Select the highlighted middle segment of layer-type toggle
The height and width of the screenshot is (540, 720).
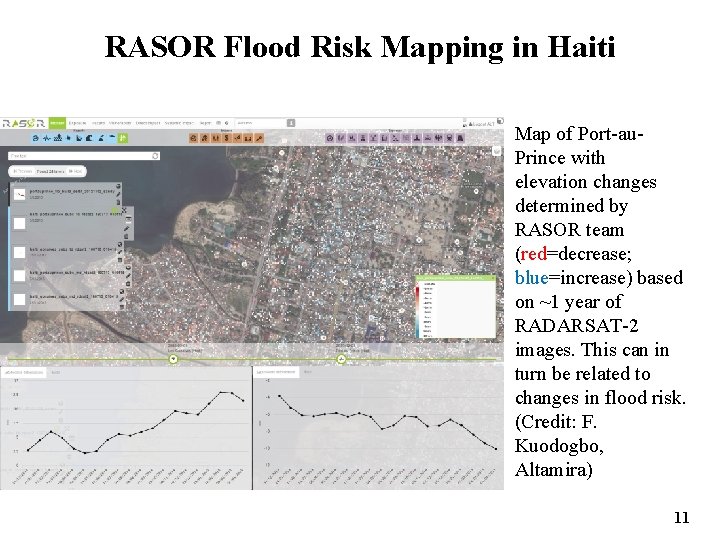point(51,171)
